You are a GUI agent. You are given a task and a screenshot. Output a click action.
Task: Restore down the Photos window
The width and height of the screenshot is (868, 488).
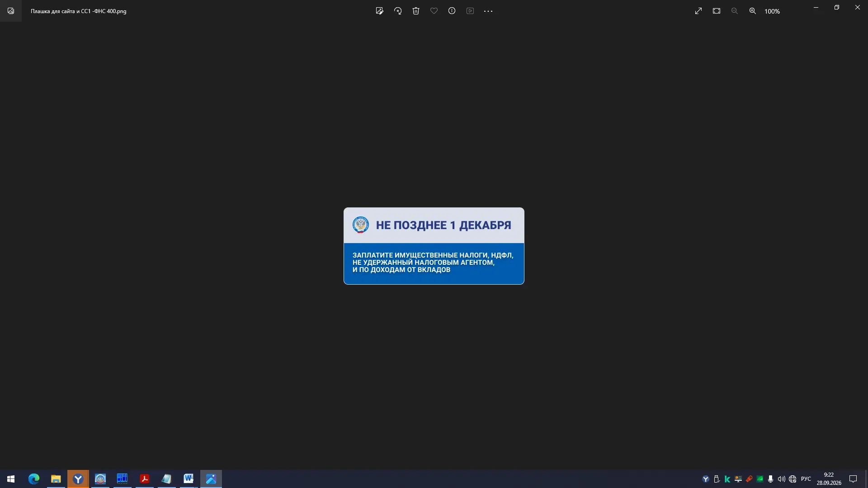(x=837, y=7)
